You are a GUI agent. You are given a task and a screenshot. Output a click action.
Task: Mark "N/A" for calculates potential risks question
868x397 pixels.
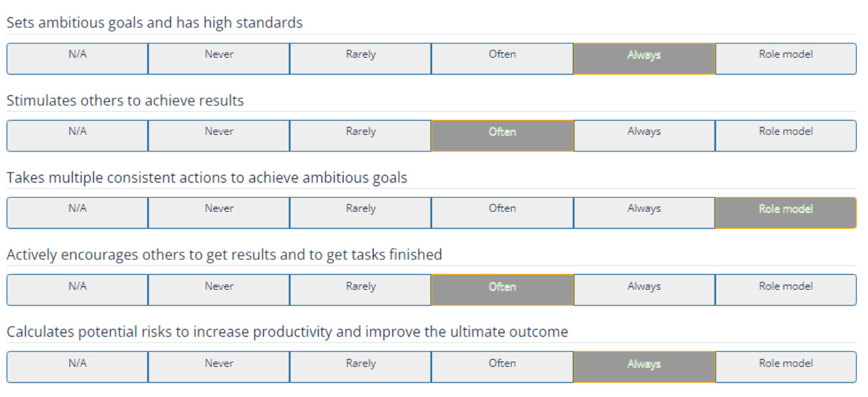[77, 366]
